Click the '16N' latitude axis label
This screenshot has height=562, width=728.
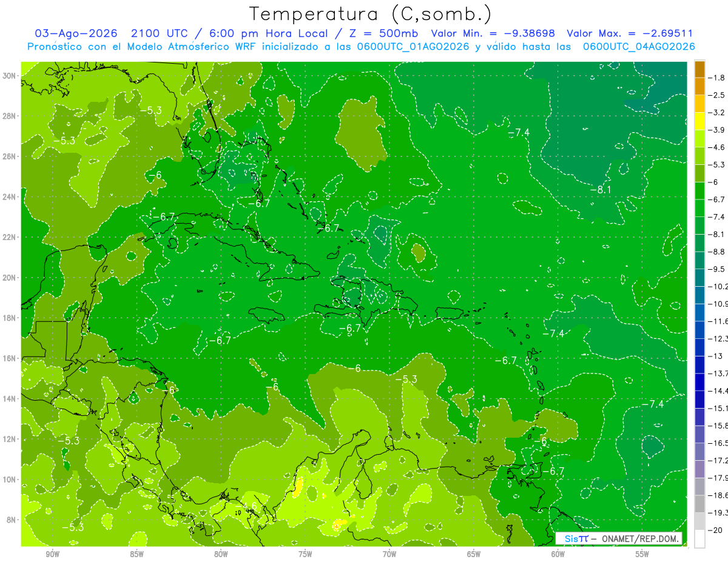point(9,358)
